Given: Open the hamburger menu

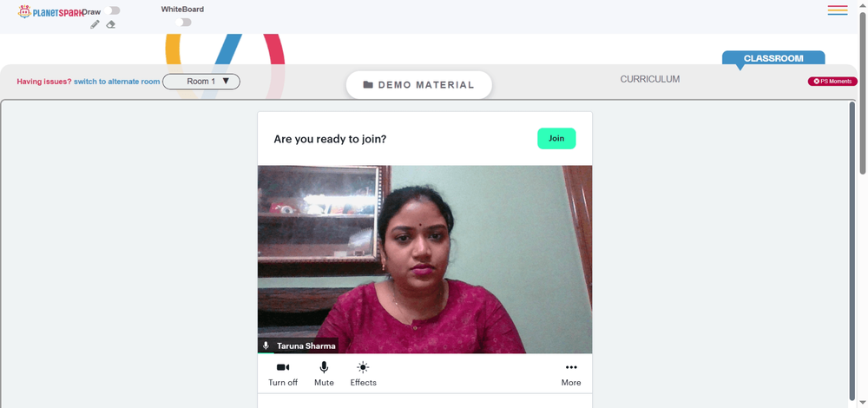Looking at the screenshot, I should click(x=838, y=10).
